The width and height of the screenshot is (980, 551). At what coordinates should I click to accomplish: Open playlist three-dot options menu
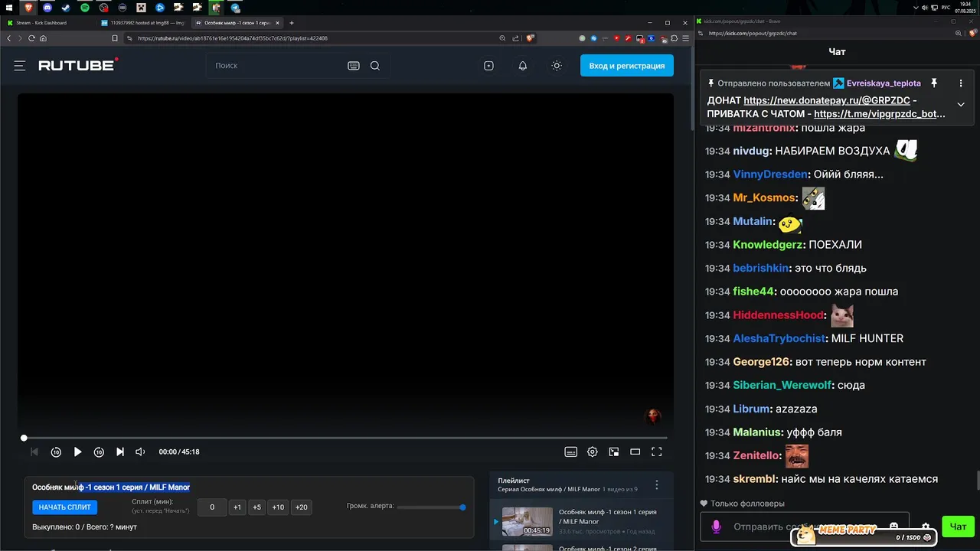click(656, 485)
